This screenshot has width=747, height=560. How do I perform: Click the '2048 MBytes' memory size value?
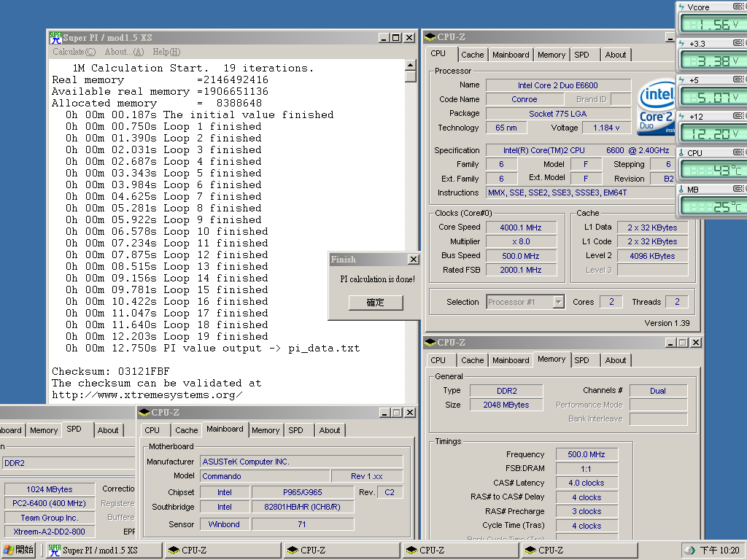506,405
